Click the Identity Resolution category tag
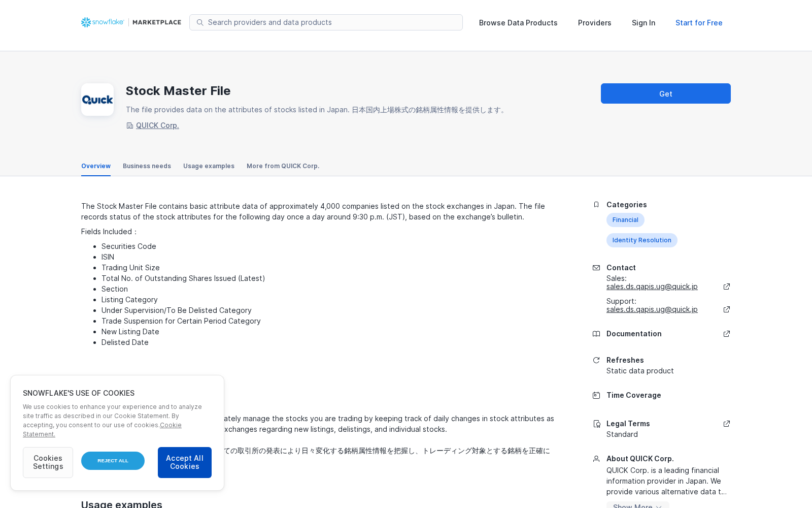 641,240
